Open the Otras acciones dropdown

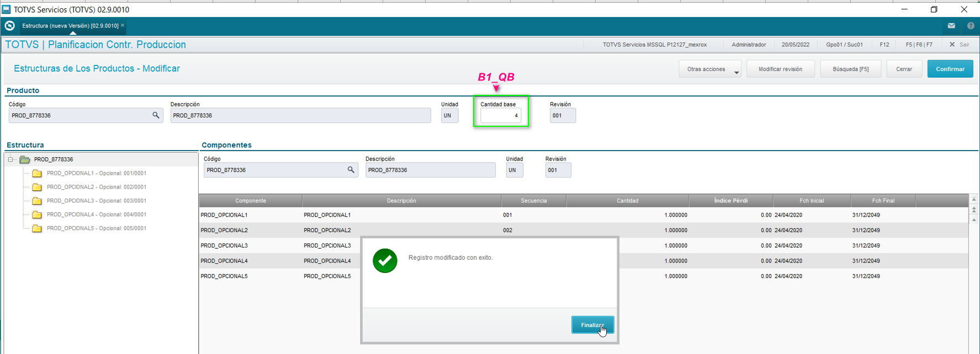click(x=710, y=69)
